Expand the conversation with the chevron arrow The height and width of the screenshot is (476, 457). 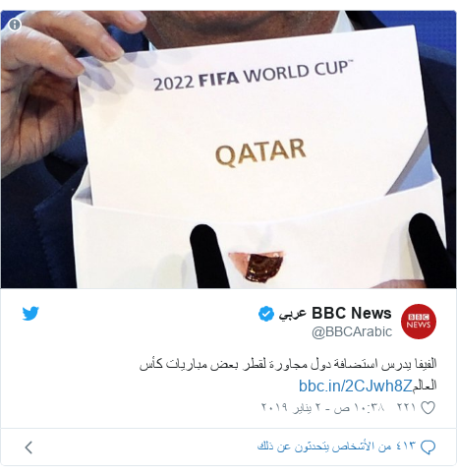coord(29,447)
